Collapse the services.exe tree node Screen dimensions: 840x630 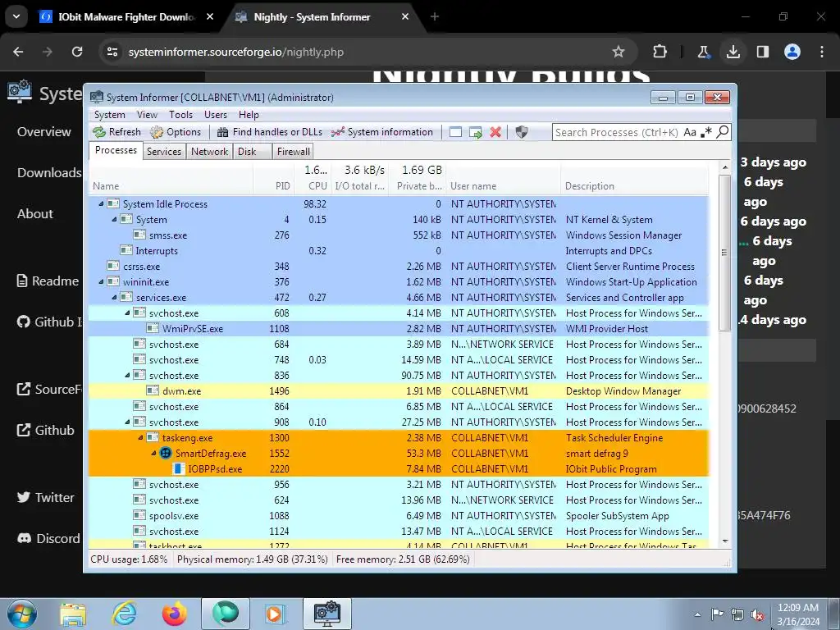114,297
